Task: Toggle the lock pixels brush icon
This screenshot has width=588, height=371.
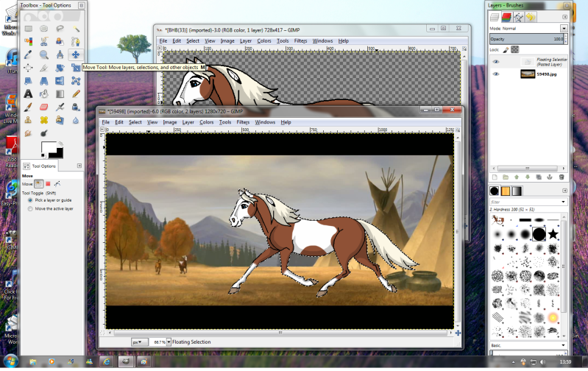Action: (506, 49)
